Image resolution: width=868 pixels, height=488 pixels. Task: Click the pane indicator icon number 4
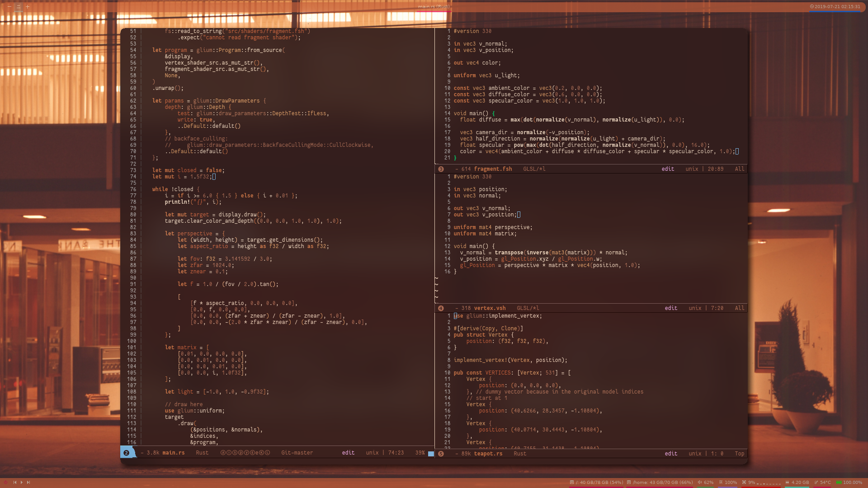tap(441, 308)
